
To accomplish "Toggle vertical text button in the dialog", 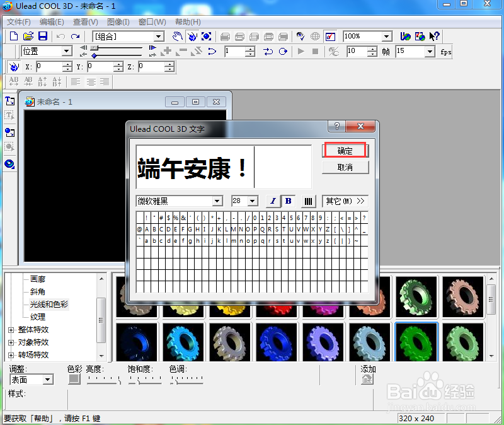I will [308, 201].
